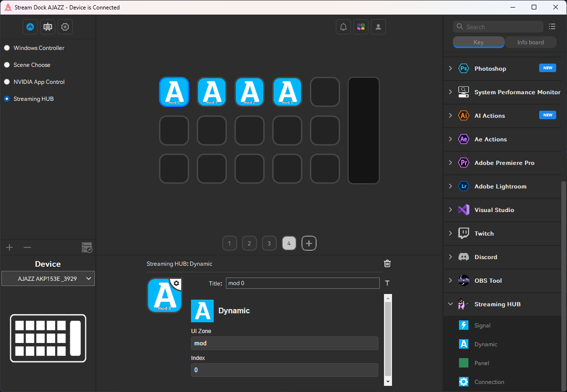
Task: Switch to the Info board tab
Action: pos(531,42)
